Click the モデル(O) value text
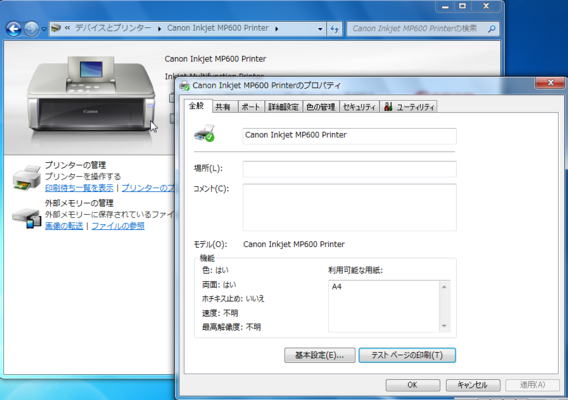The image size is (568, 400). click(x=294, y=245)
